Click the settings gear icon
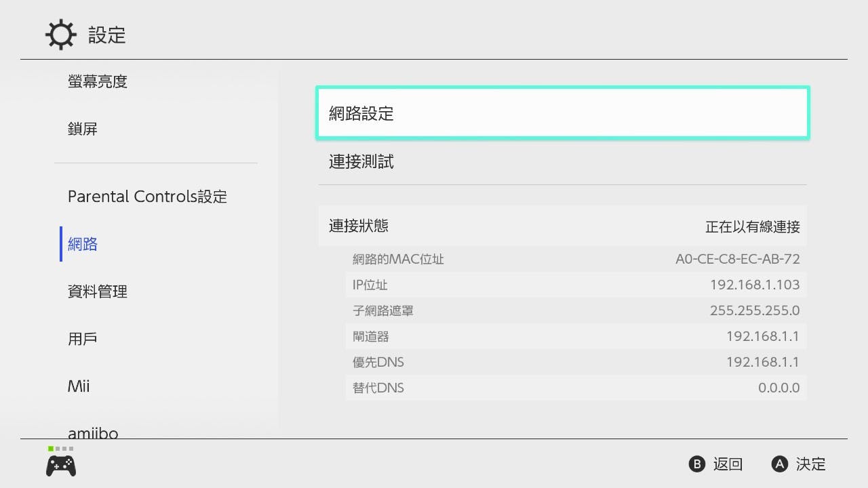Image resolution: width=868 pixels, height=488 pixels. [61, 35]
